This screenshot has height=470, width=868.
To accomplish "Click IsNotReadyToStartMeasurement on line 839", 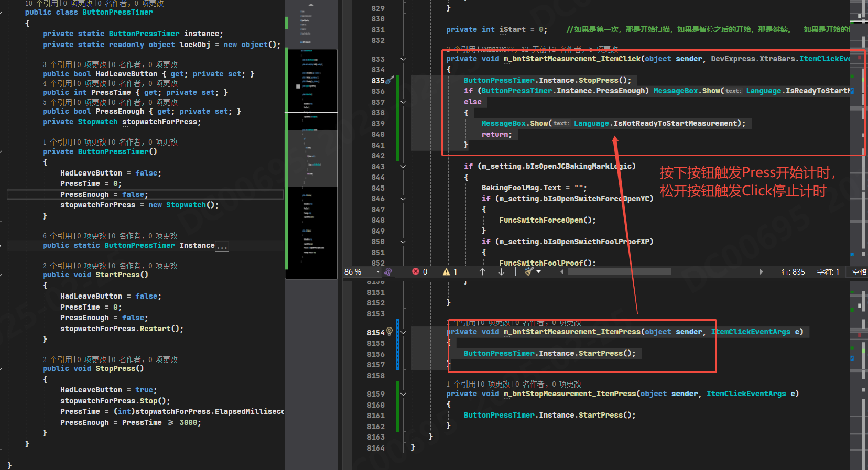I will click(675, 123).
